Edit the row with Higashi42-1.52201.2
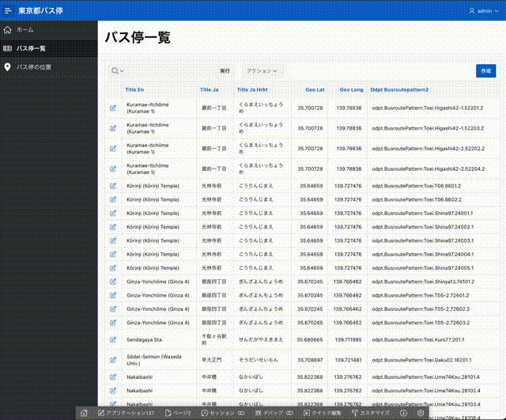 tap(113, 108)
